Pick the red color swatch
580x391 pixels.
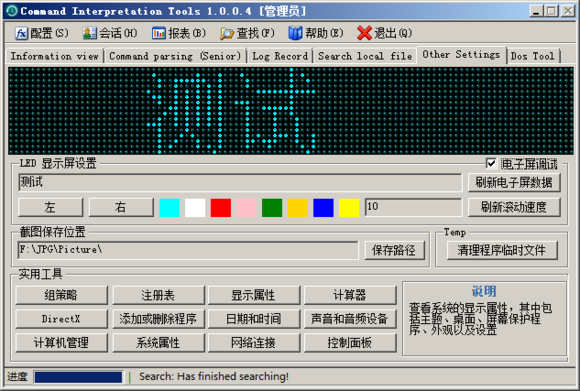(221, 208)
